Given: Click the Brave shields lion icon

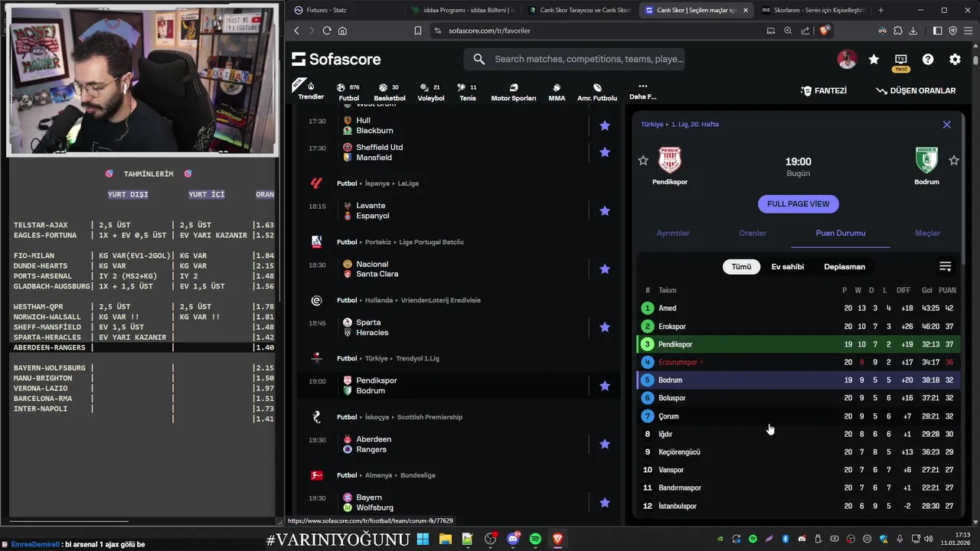Looking at the screenshot, I should point(824,31).
